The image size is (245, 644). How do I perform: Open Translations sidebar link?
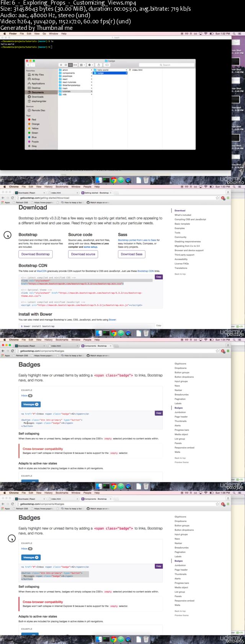tap(181, 268)
